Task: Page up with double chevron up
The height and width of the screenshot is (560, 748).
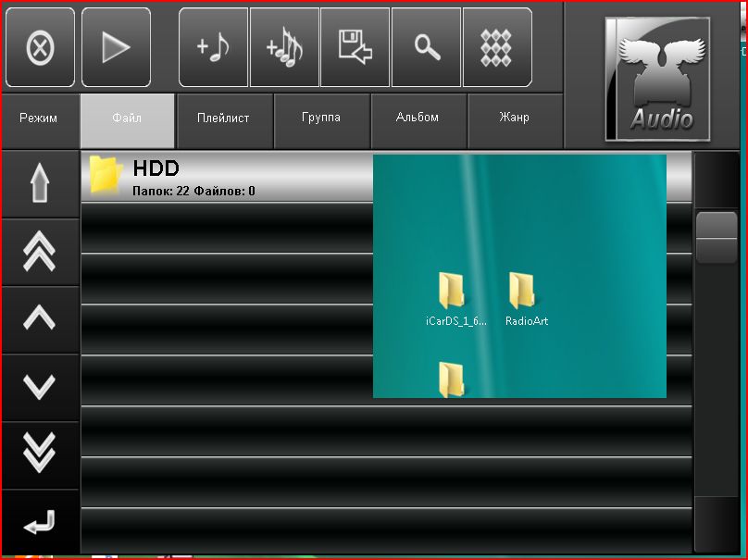Action: point(40,251)
